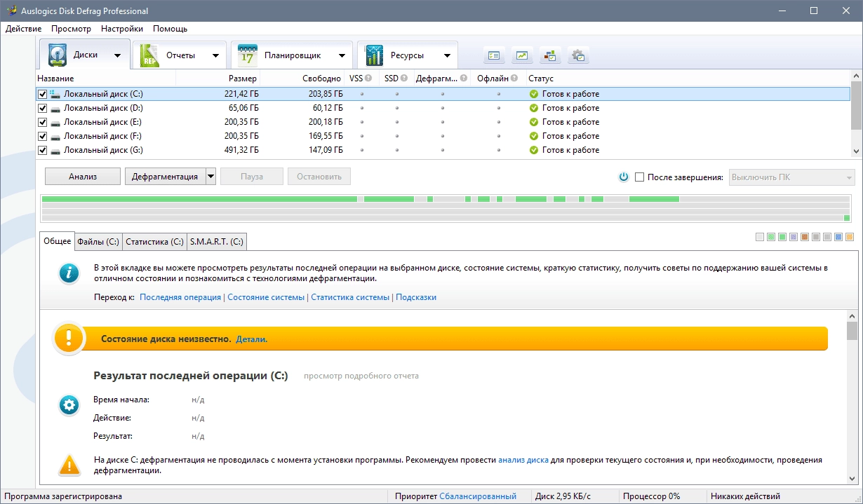
Task: Click the Windows drive icon for disk C:
Action: (x=55, y=94)
